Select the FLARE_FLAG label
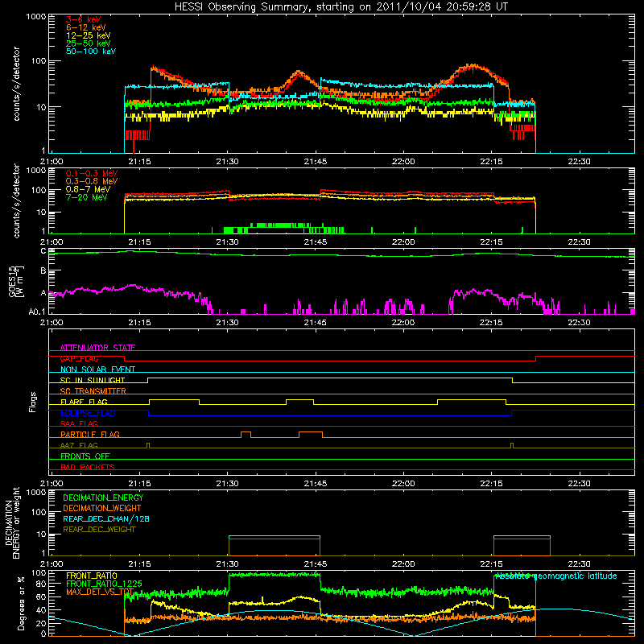The width and height of the screenshot is (644, 644). pyautogui.click(x=84, y=402)
